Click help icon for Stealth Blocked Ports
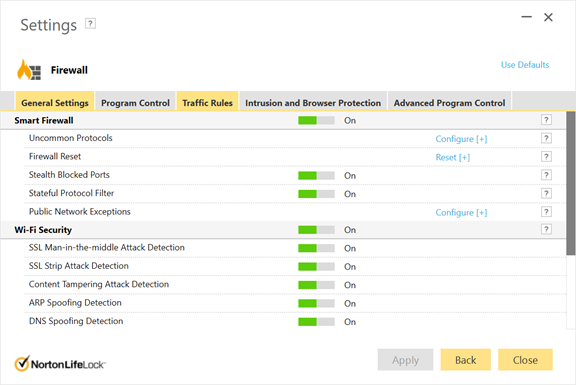Viewport: 576px width, 385px height. [x=546, y=175]
